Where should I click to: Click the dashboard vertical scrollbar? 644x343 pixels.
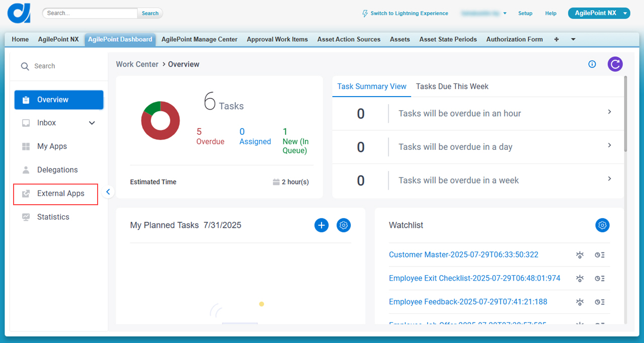tap(625, 113)
